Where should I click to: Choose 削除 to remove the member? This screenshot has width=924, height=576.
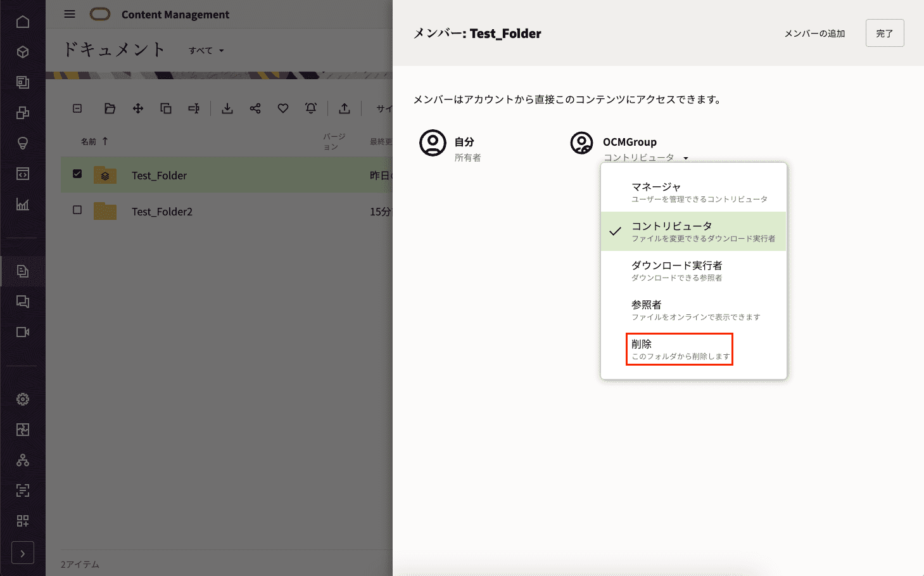coord(680,349)
